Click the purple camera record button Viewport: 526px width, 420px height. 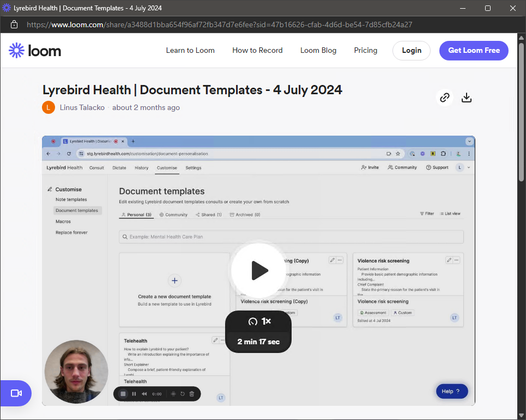pyautogui.click(x=16, y=393)
